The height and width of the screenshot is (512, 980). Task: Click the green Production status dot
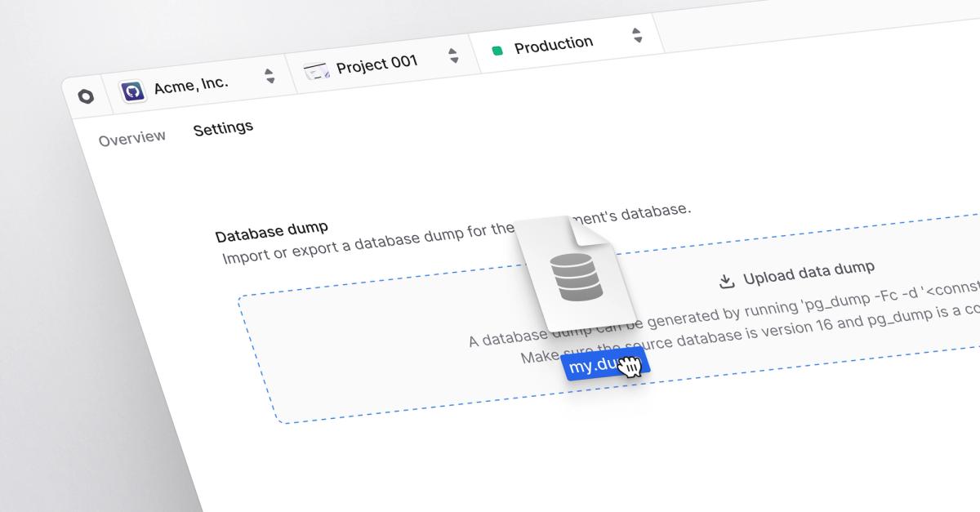[x=497, y=51]
